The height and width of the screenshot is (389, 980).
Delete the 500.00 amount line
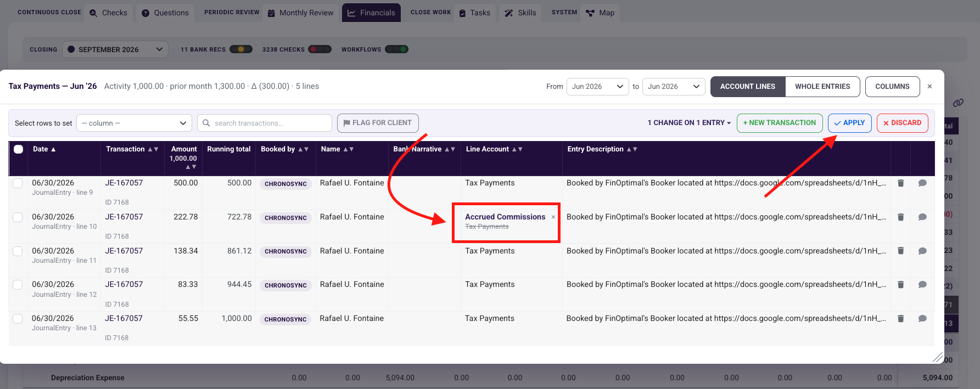pos(900,183)
